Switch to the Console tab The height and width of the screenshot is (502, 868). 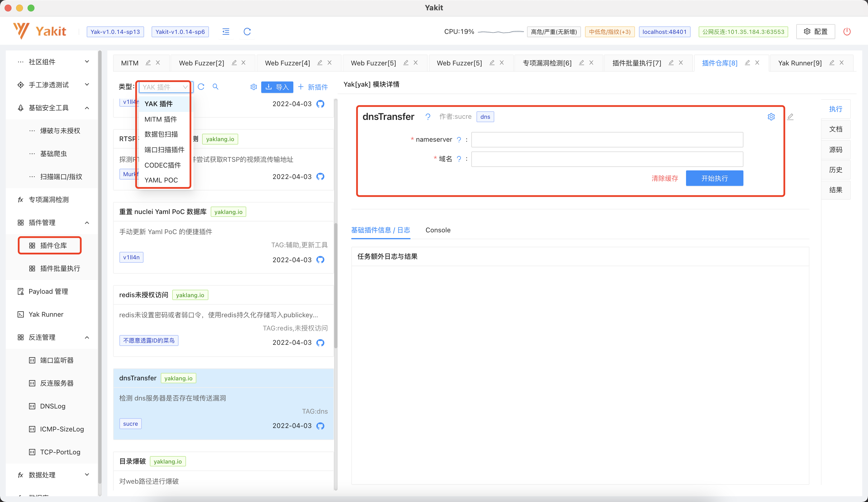pos(438,230)
